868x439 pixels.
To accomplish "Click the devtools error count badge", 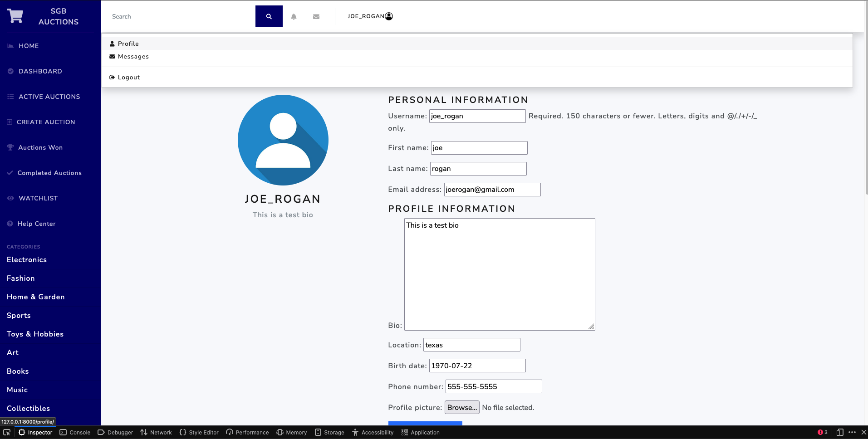I will pyautogui.click(x=823, y=432).
